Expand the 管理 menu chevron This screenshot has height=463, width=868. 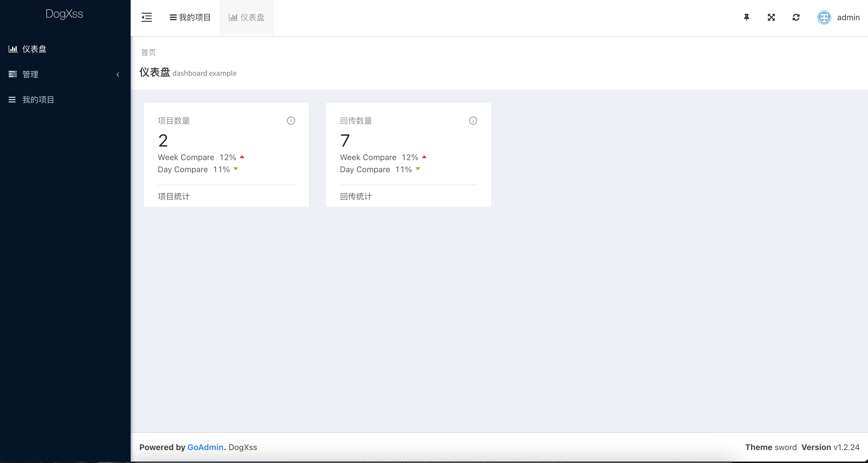(x=118, y=75)
